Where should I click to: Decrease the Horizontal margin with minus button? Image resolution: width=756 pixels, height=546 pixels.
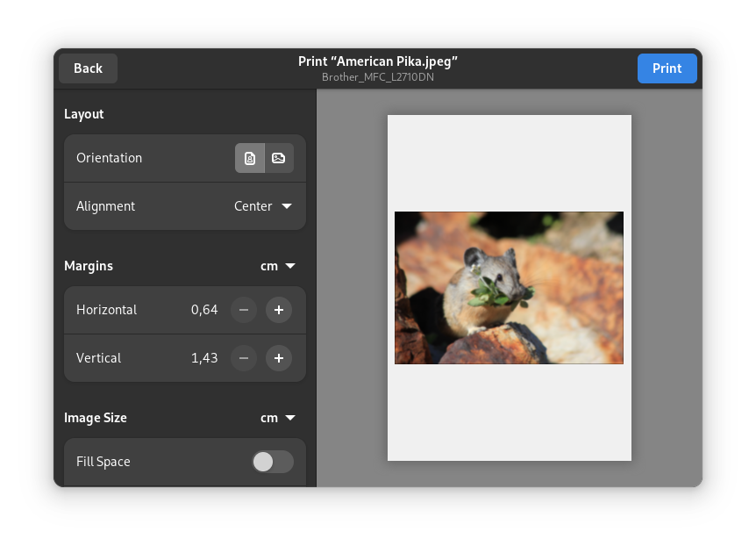point(244,310)
